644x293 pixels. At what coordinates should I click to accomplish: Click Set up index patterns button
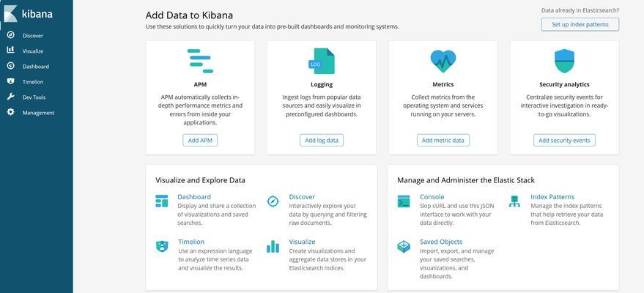[x=580, y=25]
